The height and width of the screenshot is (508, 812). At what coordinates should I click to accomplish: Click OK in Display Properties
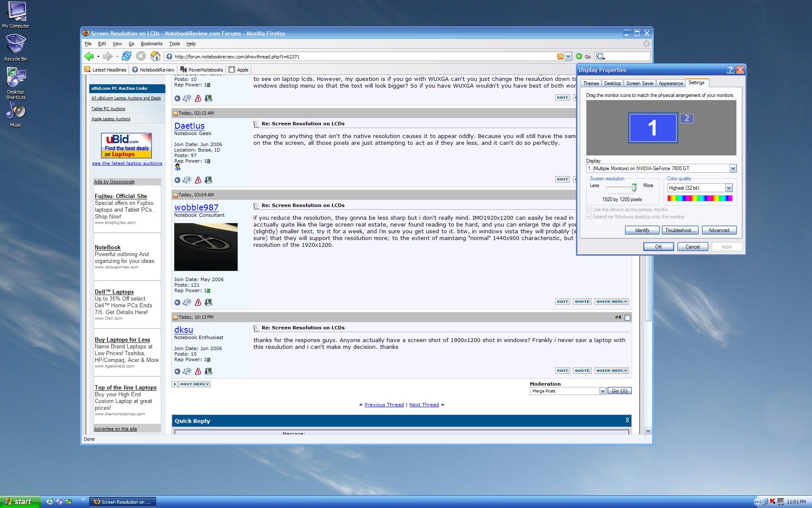point(658,247)
